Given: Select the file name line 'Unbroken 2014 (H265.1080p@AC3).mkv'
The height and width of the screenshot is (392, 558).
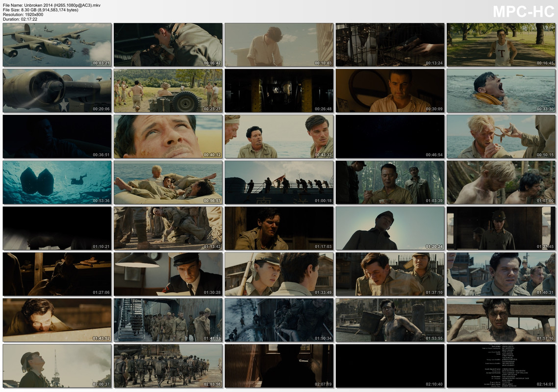Looking at the screenshot, I should tap(51, 5).
